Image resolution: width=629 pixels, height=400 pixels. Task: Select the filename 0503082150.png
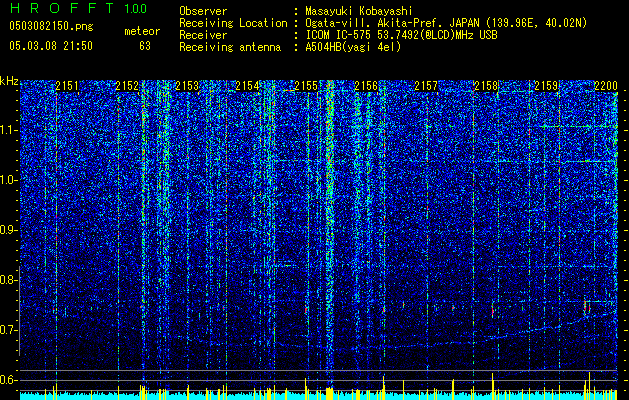(51, 26)
